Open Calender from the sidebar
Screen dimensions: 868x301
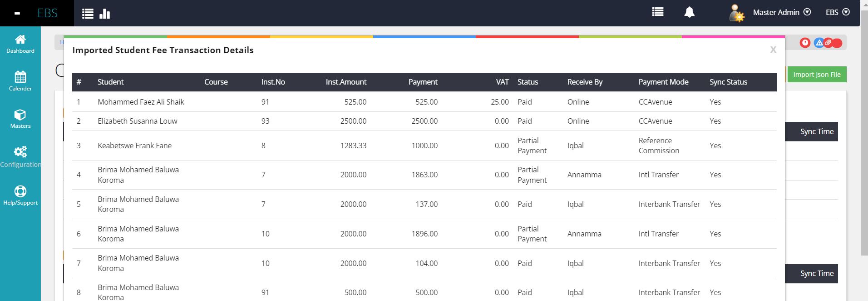click(x=20, y=81)
